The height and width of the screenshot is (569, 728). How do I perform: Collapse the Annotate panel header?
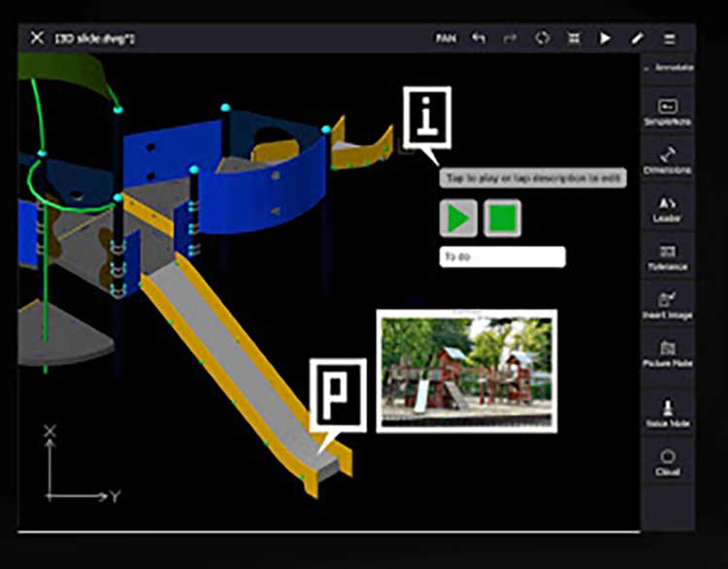click(x=668, y=67)
